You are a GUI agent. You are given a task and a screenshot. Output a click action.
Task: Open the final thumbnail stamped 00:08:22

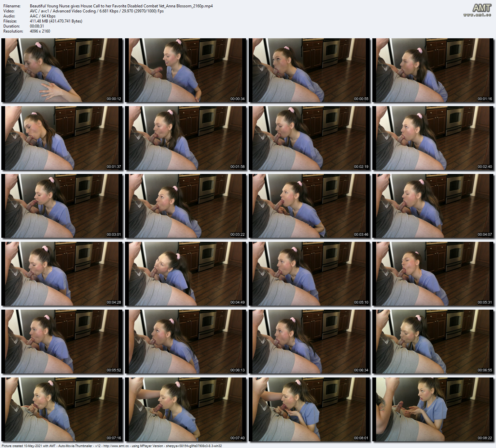433,409
